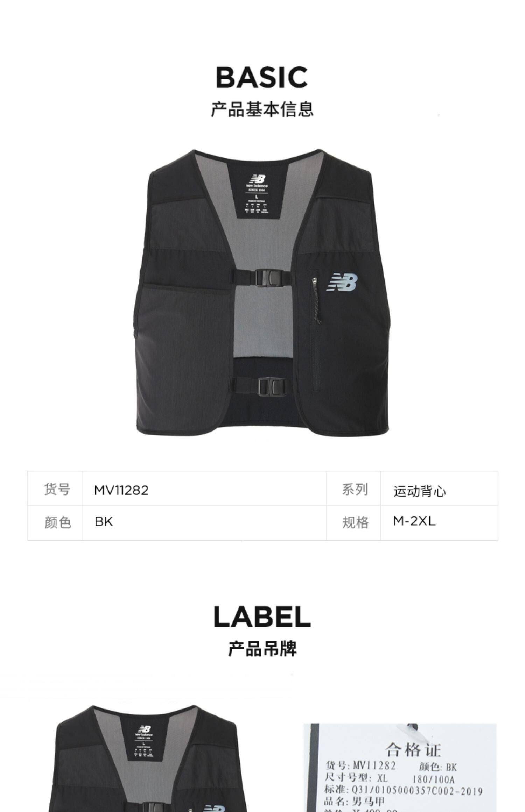Open the smaller vest image under LABEL
This screenshot has height=812, width=525.
(x=146, y=758)
